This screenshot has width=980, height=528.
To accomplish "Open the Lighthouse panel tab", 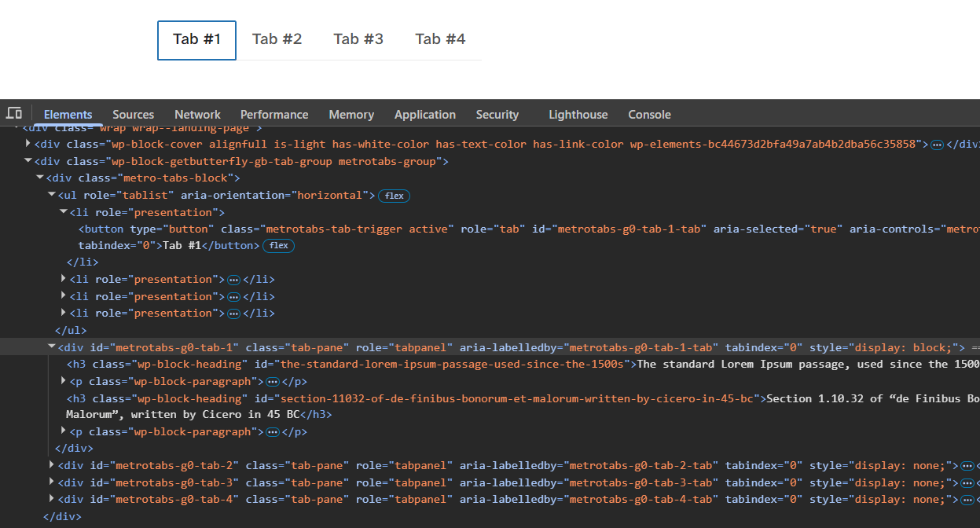I will 578,115.
